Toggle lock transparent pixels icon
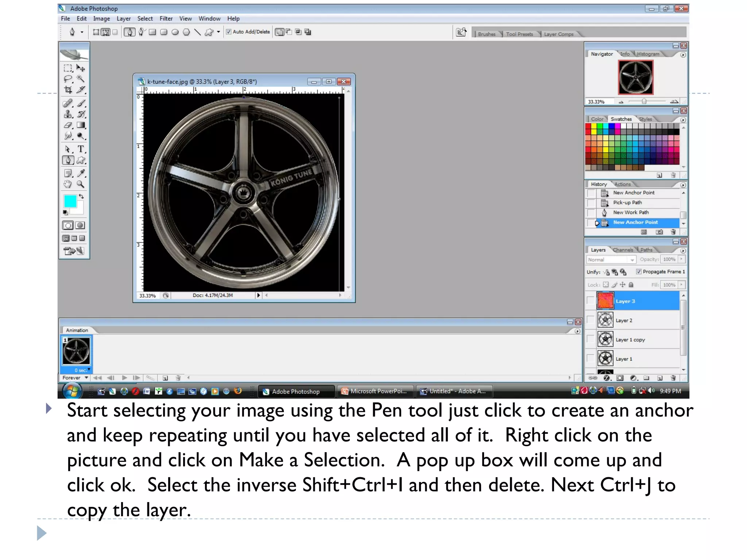The width and height of the screenshot is (747, 560). pos(606,285)
